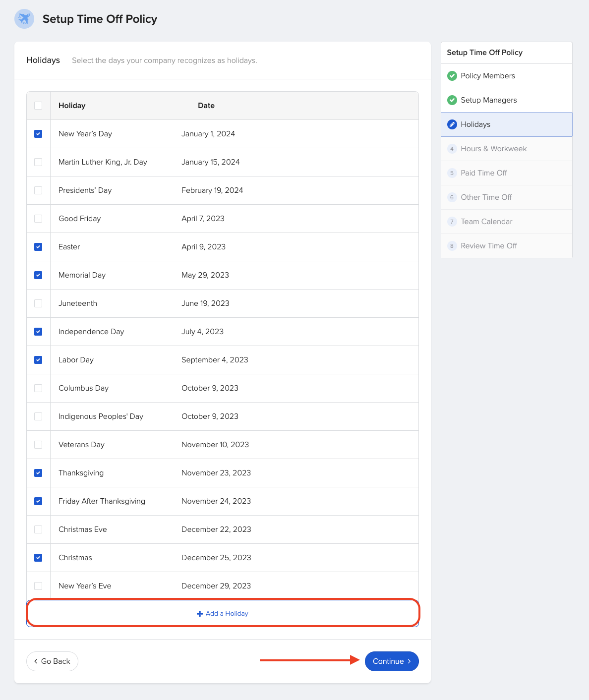Toggle the select-all checkbox in the table header

point(38,106)
